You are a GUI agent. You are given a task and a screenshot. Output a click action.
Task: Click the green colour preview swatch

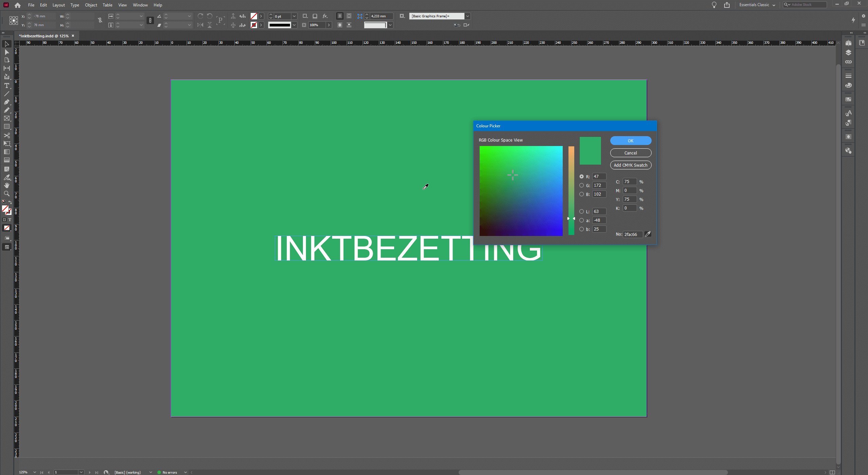point(590,151)
